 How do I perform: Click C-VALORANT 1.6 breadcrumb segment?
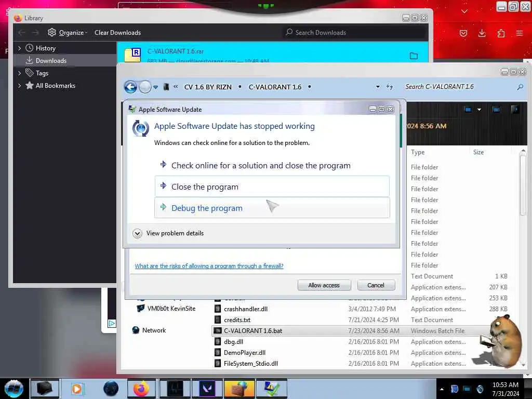tap(275, 87)
